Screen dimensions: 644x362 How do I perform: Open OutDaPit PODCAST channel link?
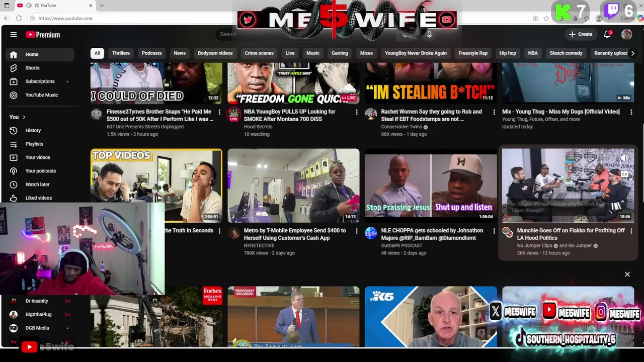point(401,245)
